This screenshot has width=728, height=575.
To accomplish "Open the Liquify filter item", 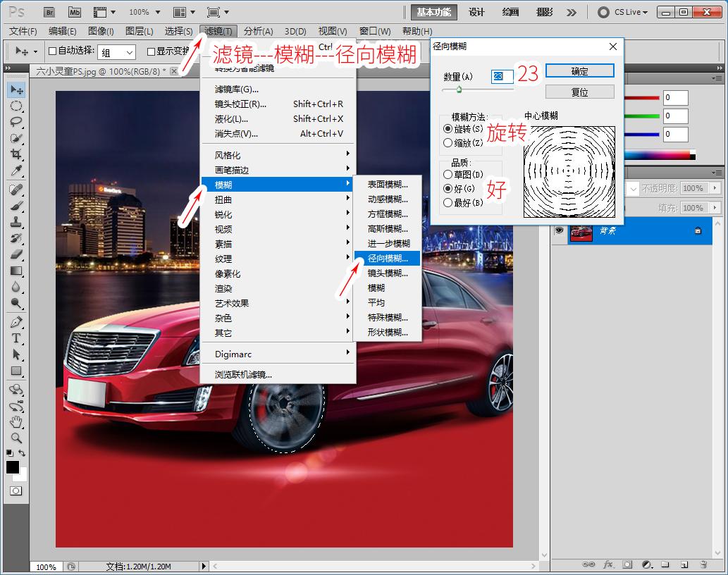I will coord(278,119).
